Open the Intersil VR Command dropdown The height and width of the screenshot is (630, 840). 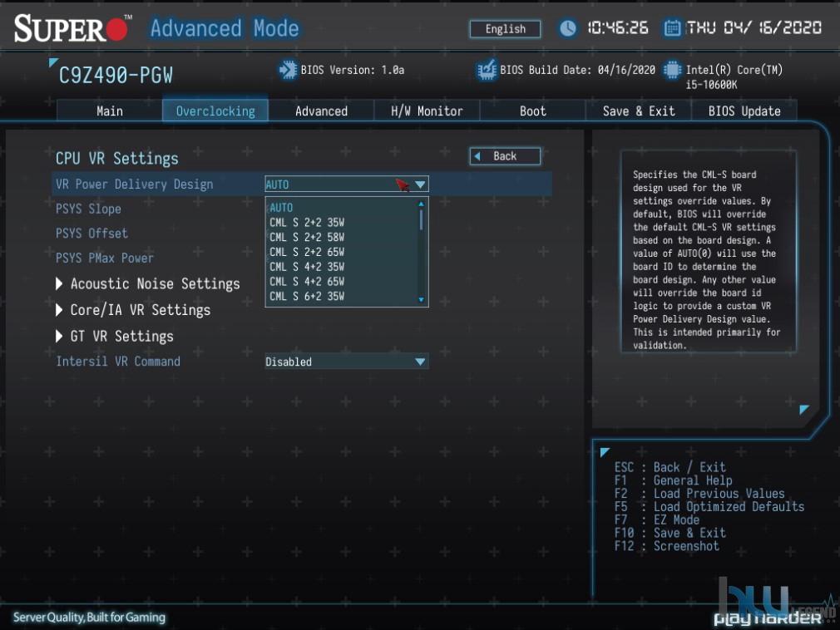click(347, 362)
